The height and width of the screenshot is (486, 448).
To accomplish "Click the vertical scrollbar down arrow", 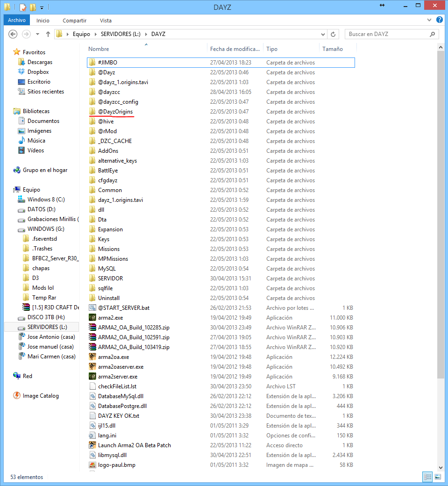I will tap(441, 468).
